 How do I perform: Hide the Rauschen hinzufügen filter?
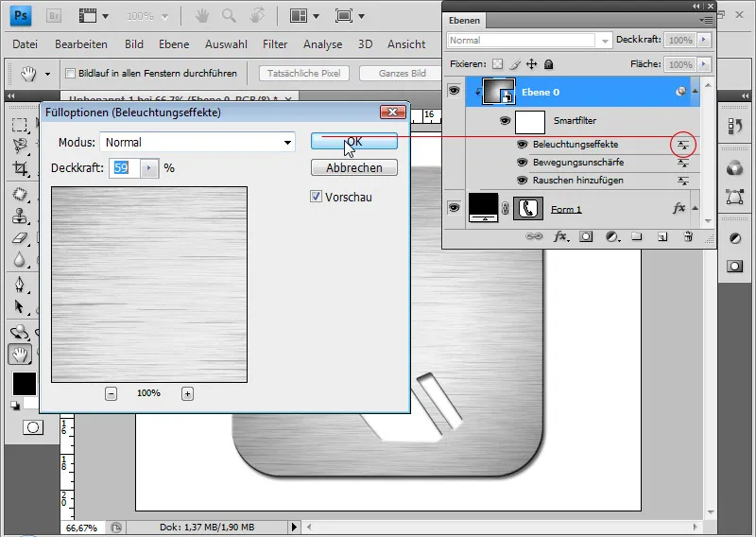tap(522, 181)
